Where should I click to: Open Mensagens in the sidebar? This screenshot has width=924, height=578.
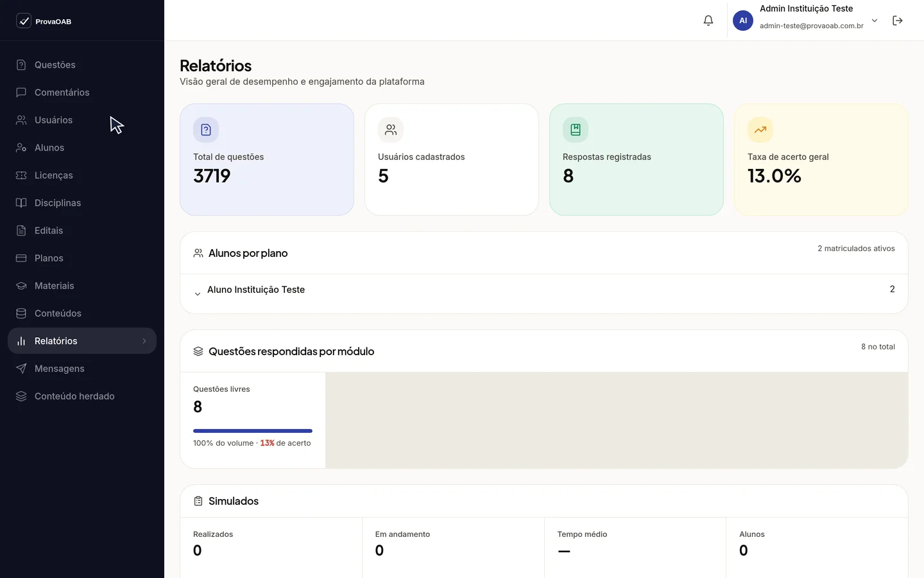(x=82, y=369)
